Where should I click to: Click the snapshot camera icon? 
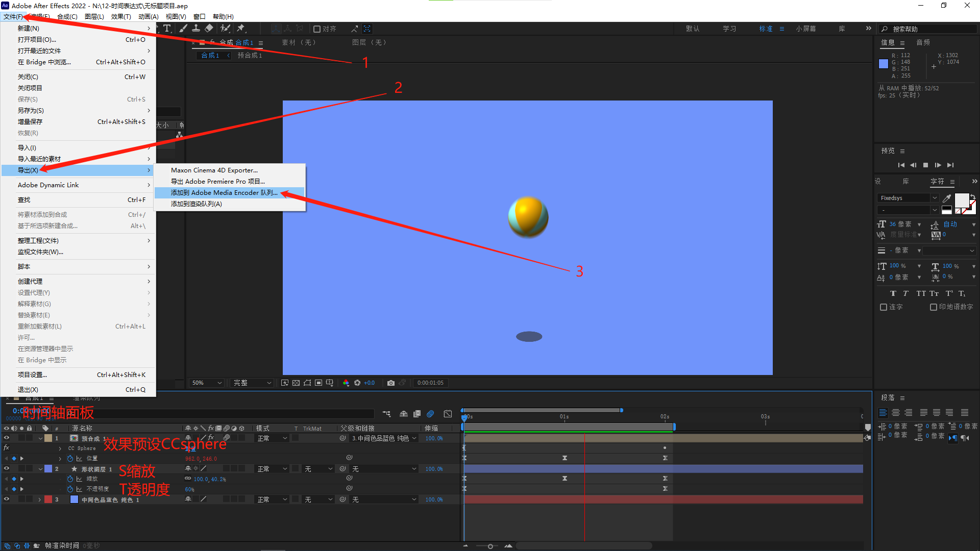tap(391, 383)
